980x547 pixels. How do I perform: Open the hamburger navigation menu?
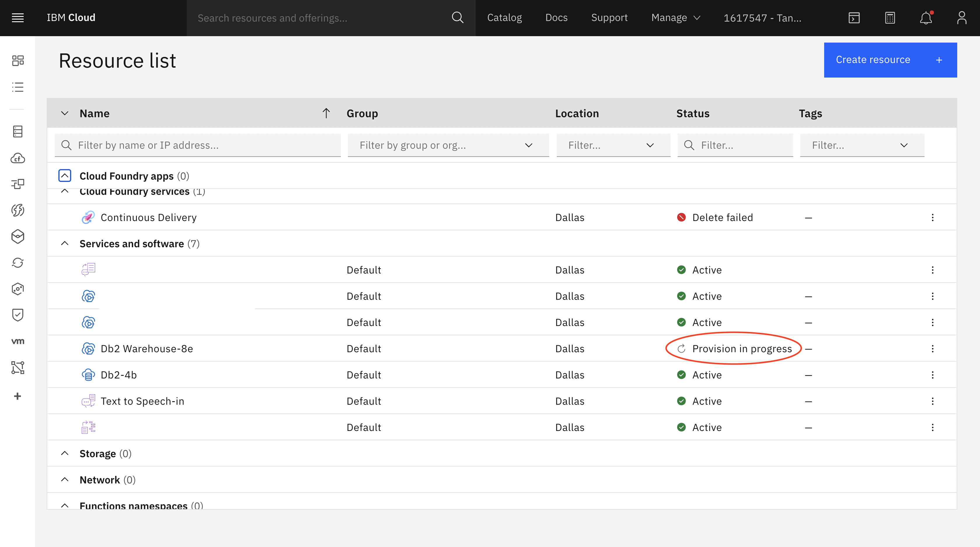click(x=18, y=17)
